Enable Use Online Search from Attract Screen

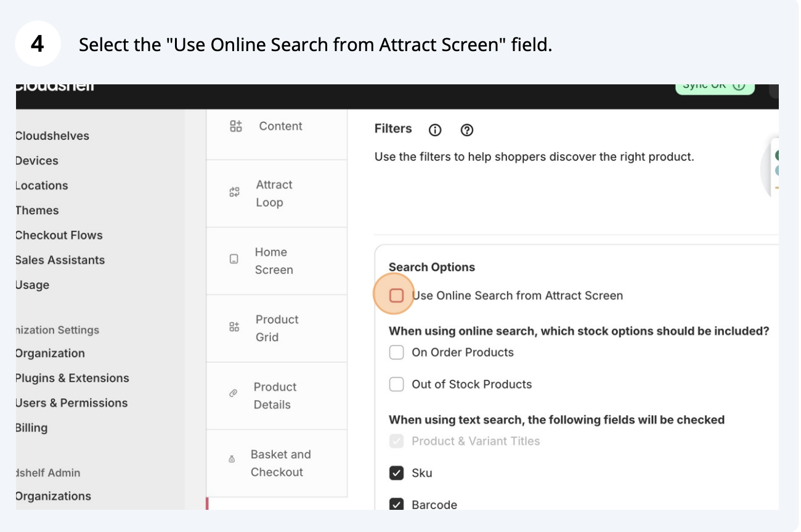coord(396,296)
